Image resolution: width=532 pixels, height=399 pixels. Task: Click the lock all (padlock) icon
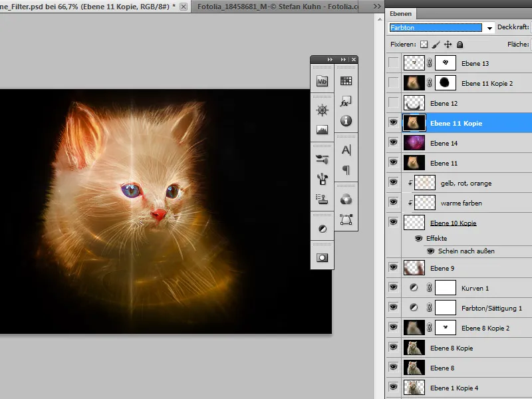pyautogui.click(x=460, y=45)
